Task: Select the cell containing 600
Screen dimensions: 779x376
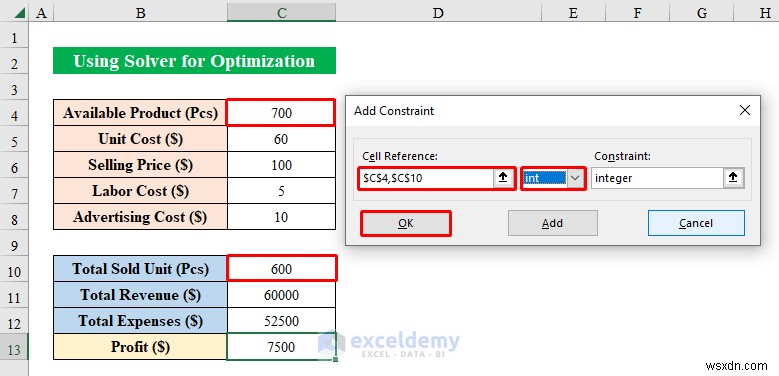Action: 281,269
